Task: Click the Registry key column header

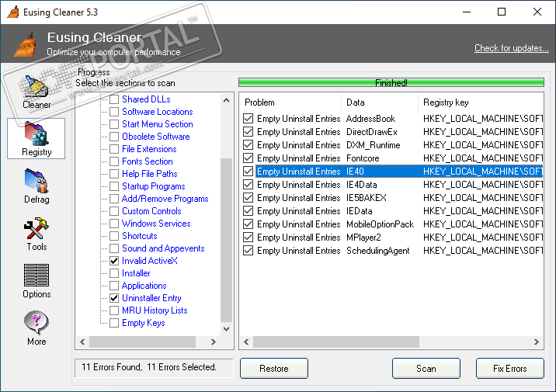Action: [x=481, y=102]
